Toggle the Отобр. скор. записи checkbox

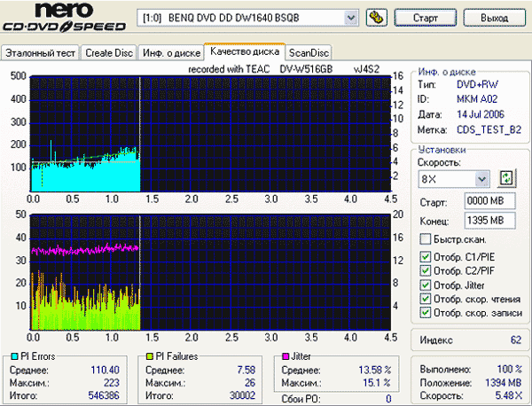click(x=426, y=312)
